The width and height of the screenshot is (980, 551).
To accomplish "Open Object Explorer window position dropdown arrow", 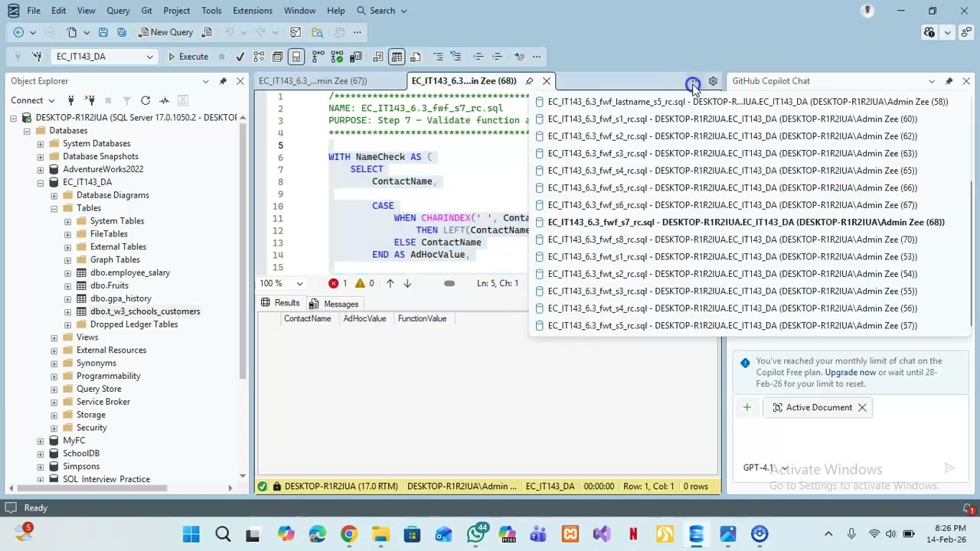I will coord(205,81).
